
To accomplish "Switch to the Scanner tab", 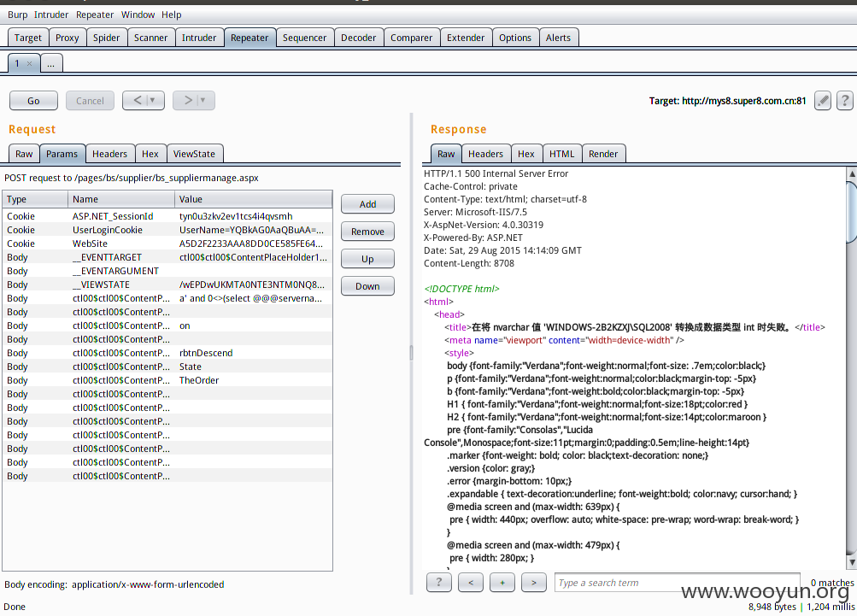I will click(151, 38).
